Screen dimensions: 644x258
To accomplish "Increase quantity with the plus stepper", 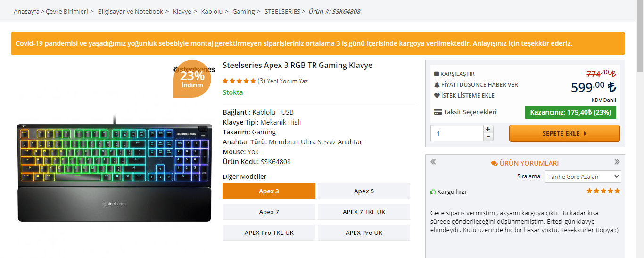I will 488,129.
